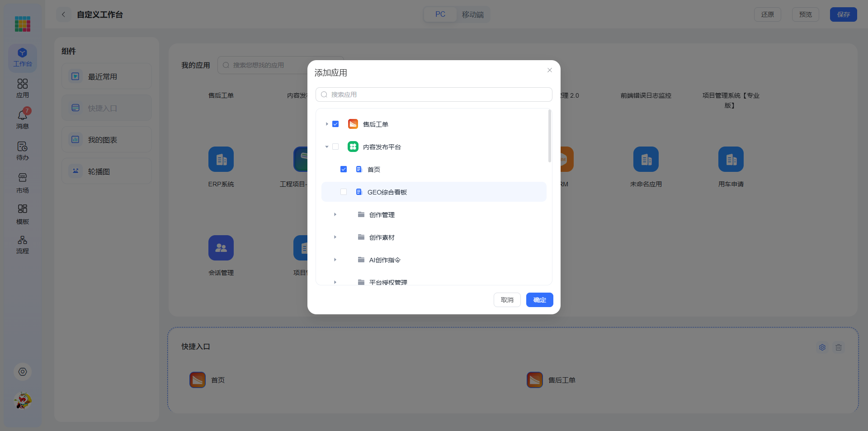Click the 快捷入口 trash delete icon
The image size is (868, 431).
pyautogui.click(x=839, y=347)
